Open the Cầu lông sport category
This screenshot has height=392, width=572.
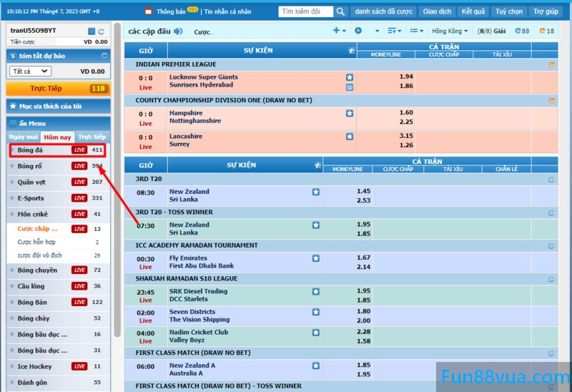pyautogui.click(x=59, y=286)
